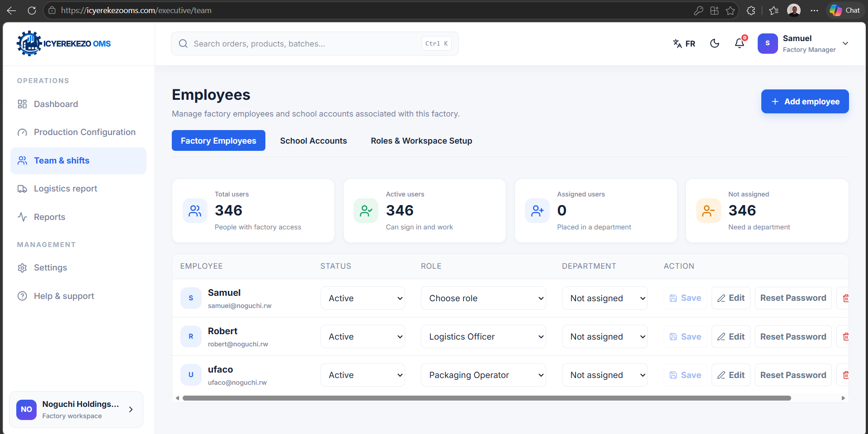Open Samuel's Choose role dropdown
The width and height of the screenshot is (868, 434).
[x=483, y=298]
